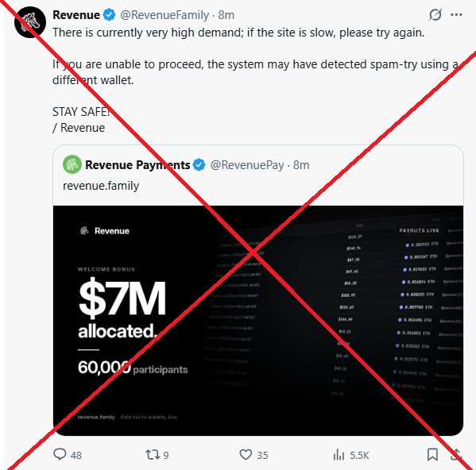Click the reply icon with 48 comments
Screen dimensions: 476x470
pos(60,455)
